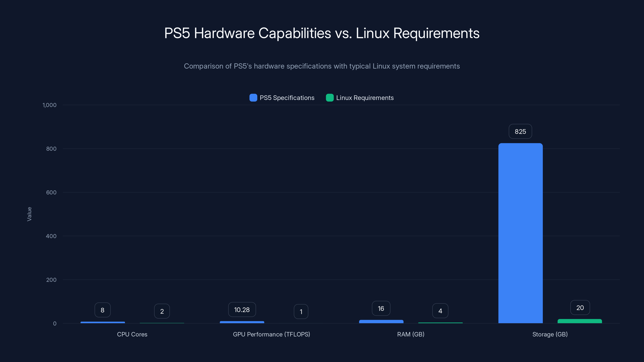Click the green Linux Requirements legend swatch
Screen dimensions: 644x362
pyautogui.click(x=330, y=98)
